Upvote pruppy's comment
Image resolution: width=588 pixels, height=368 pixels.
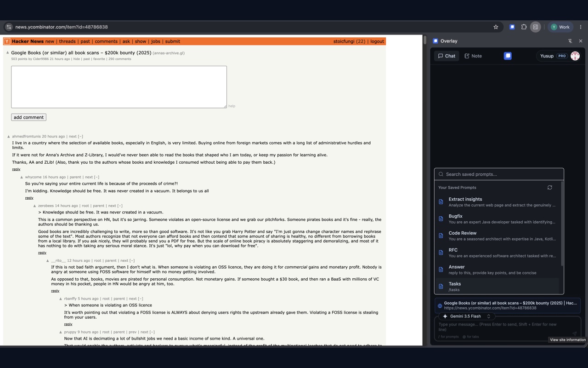point(61,332)
